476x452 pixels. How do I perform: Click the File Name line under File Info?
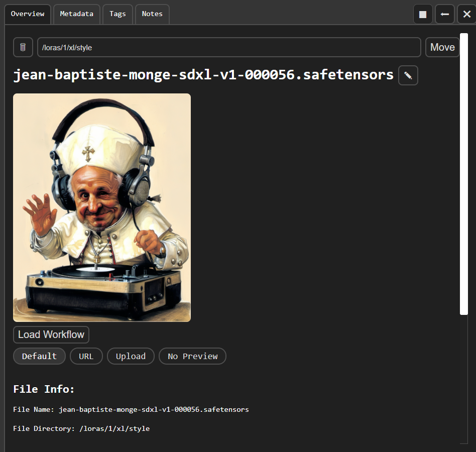[x=131, y=409]
